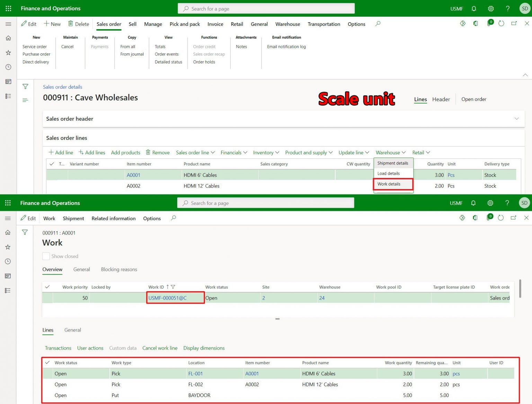This screenshot has width=532, height=404.
Task: Select Work details menu entry
Action: [x=393, y=184]
